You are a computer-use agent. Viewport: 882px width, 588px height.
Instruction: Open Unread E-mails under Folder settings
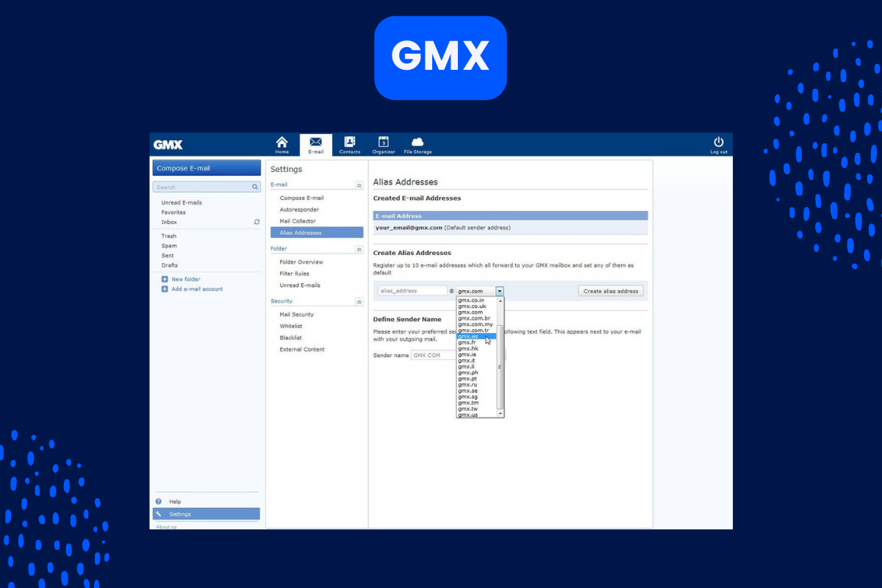click(x=300, y=285)
